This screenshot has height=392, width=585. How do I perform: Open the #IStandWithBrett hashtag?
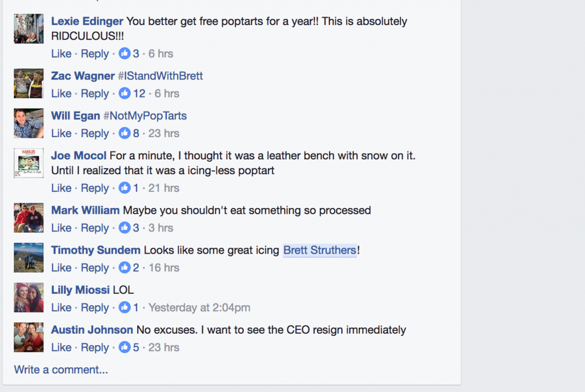pyautogui.click(x=160, y=76)
